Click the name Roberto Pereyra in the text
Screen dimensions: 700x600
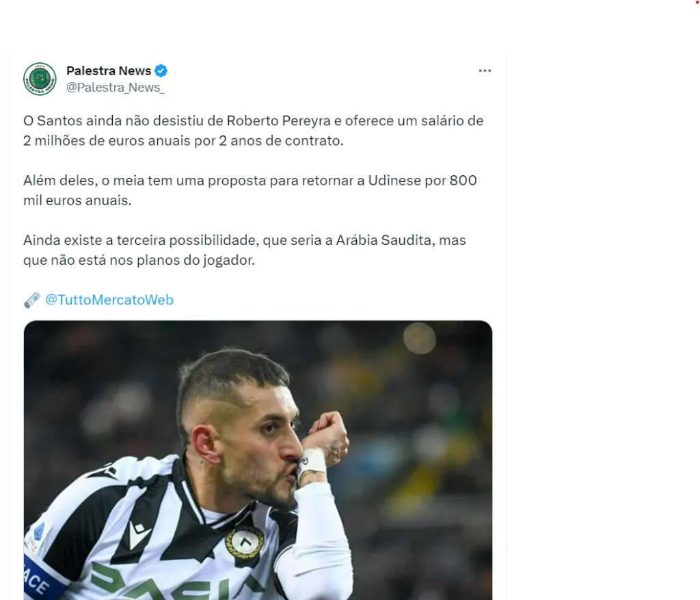pyautogui.click(x=279, y=120)
